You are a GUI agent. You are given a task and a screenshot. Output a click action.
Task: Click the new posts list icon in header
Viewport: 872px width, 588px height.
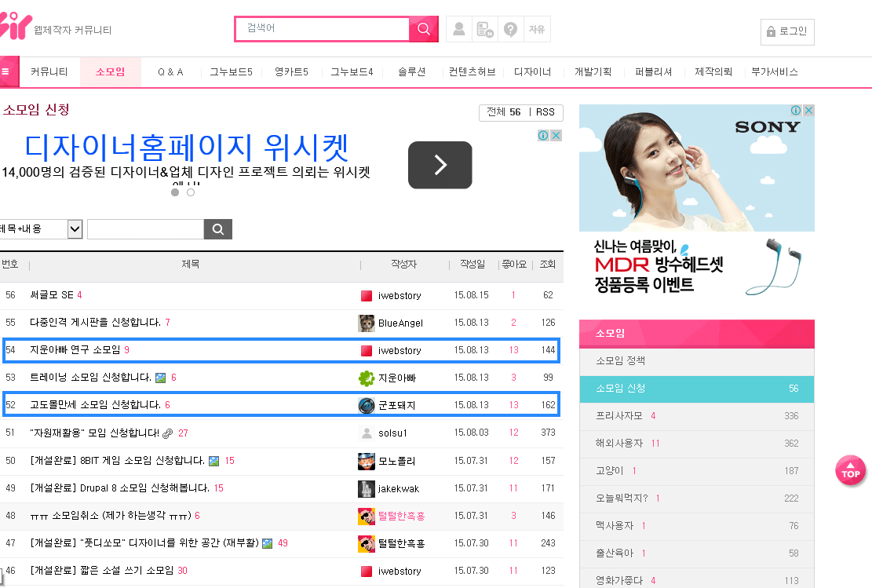click(x=485, y=29)
